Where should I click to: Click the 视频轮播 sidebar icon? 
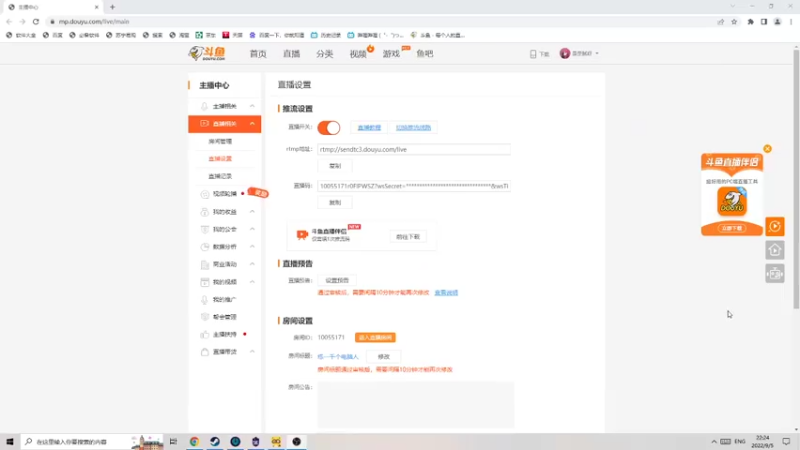(x=205, y=194)
